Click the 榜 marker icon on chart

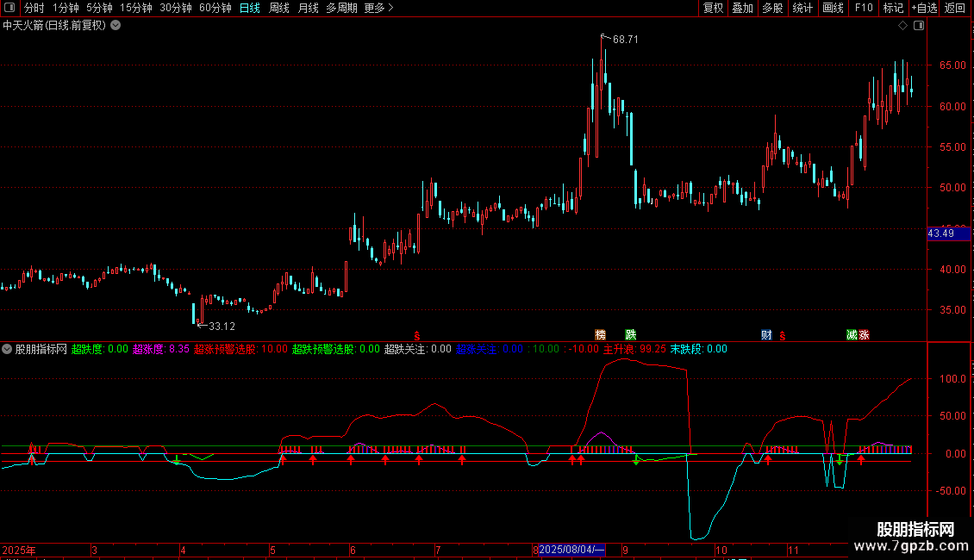[x=600, y=334]
